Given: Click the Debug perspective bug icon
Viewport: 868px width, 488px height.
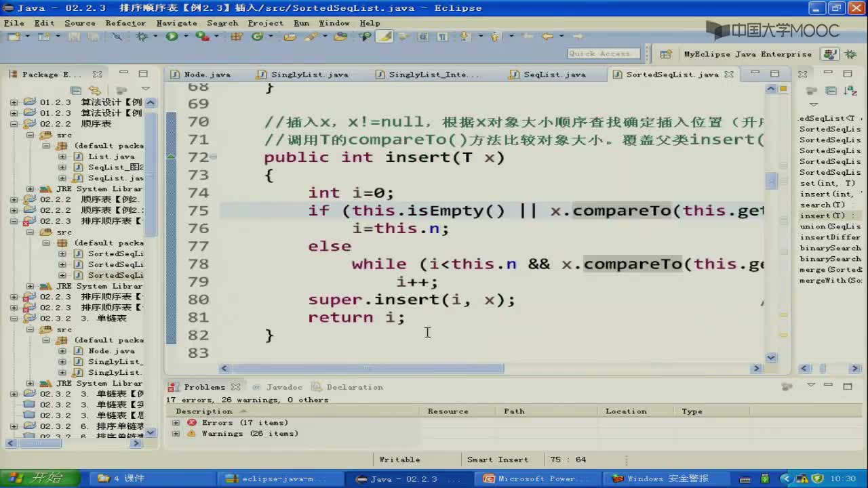Looking at the screenshot, I should [849, 54].
